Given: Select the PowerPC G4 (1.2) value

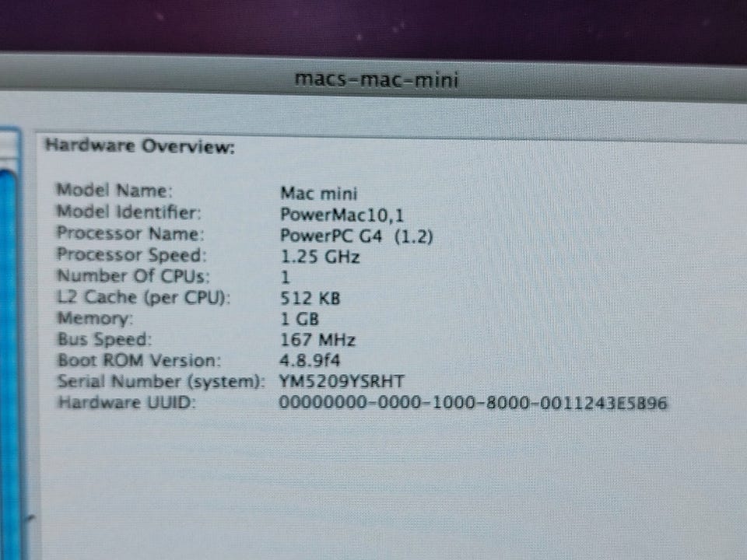Looking at the screenshot, I should tap(356, 236).
